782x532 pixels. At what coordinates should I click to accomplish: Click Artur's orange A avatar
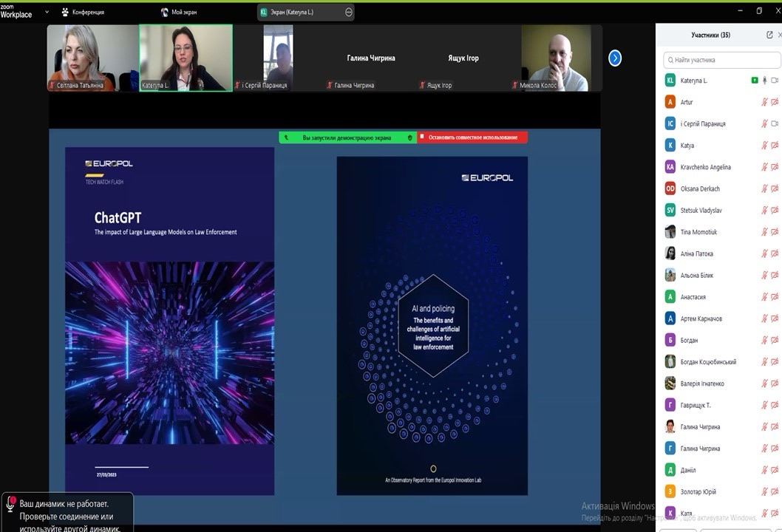point(670,102)
